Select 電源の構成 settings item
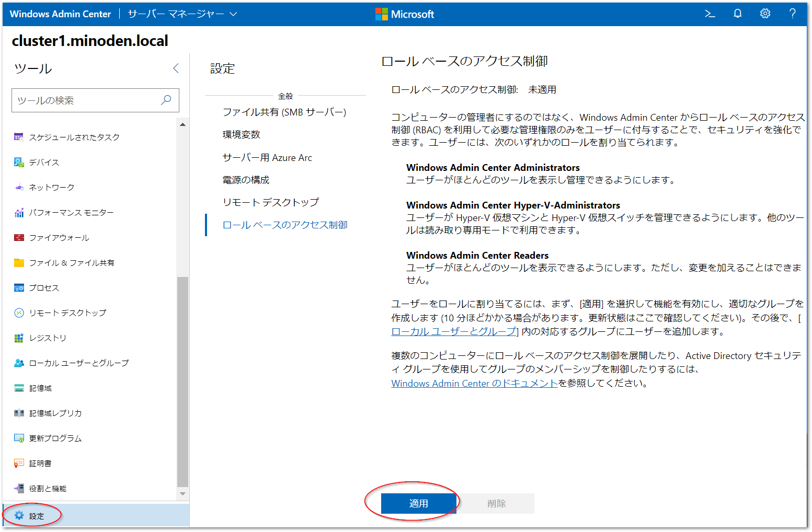Image resolution: width=812 pixels, height=532 pixels. click(x=246, y=180)
